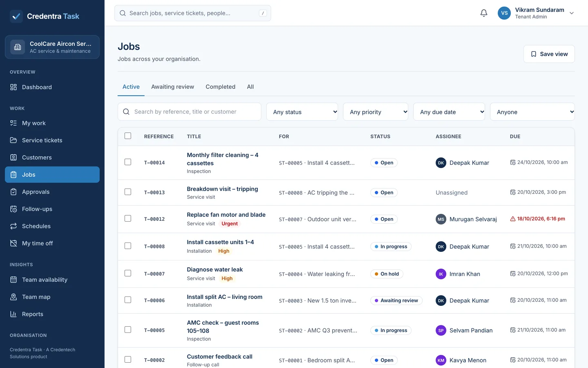This screenshot has height=368, width=588.
Task: Click the Service tickets folder icon
Action: click(13, 140)
